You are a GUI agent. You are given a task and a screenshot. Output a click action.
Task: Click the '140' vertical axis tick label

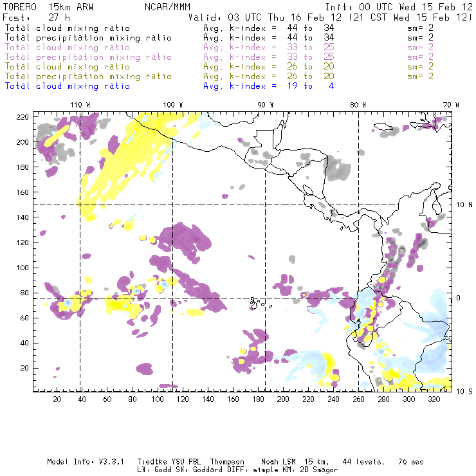(23, 217)
